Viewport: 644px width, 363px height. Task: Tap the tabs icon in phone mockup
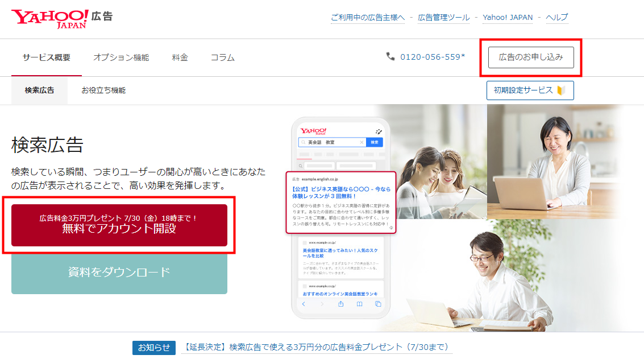(x=378, y=304)
